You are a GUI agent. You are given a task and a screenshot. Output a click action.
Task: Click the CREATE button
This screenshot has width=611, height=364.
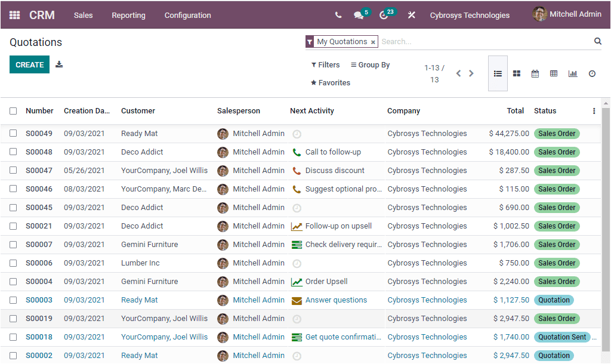point(29,64)
